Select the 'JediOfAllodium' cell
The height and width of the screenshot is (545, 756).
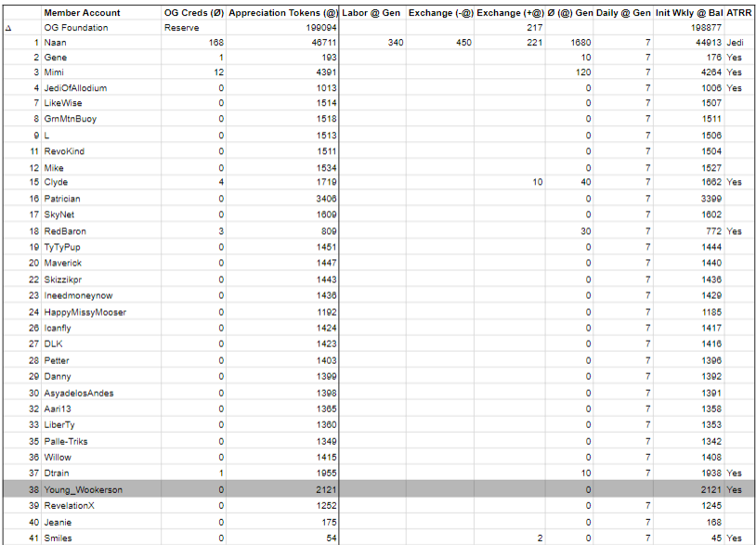pyautogui.click(x=76, y=88)
